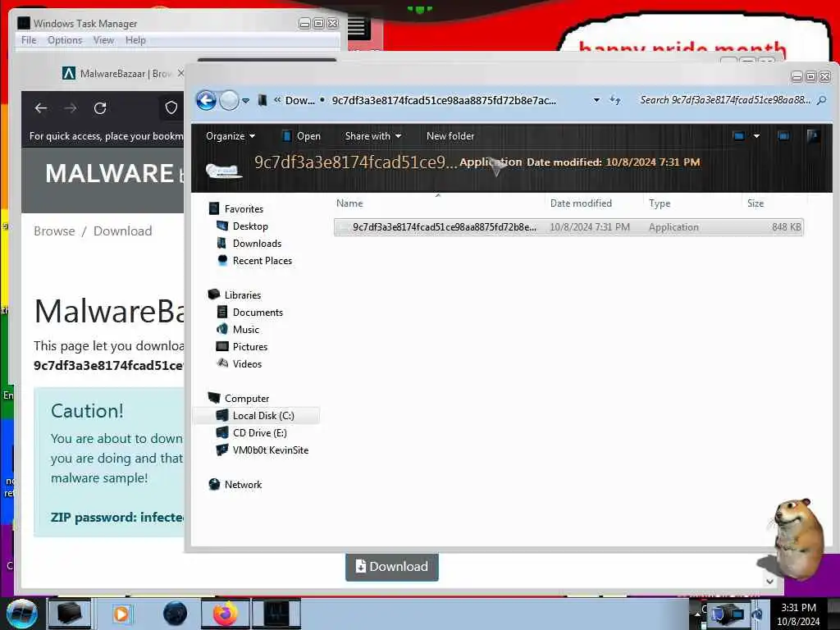
Task: Click the Browse breadcrumb link
Action: [x=54, y=231]
